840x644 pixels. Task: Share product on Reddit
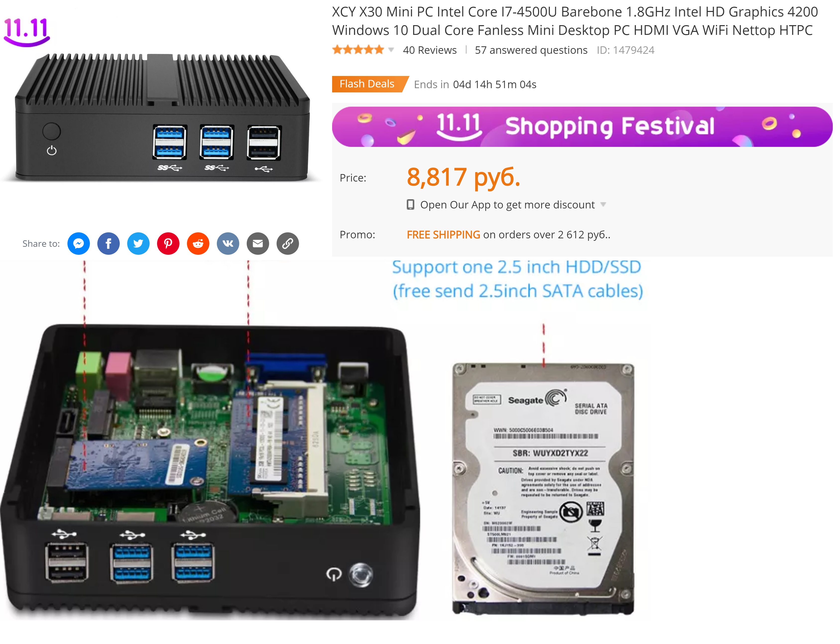198,243
